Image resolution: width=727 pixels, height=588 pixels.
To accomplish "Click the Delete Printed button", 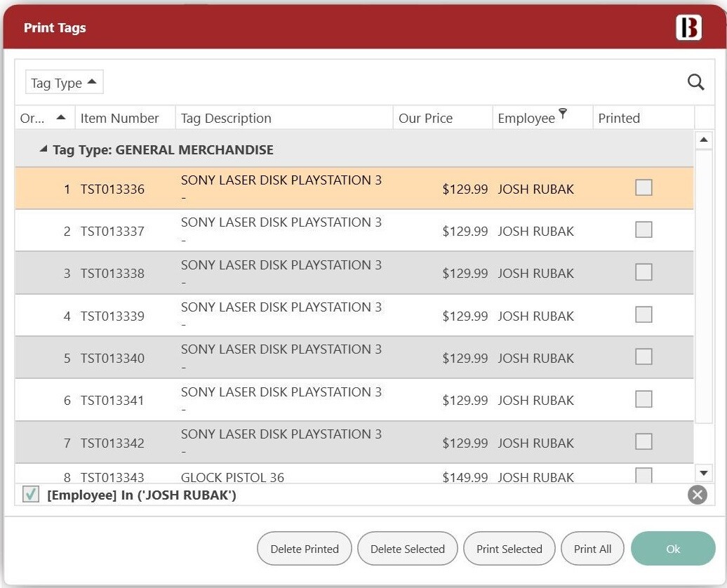I will click(x=305, y=549).
